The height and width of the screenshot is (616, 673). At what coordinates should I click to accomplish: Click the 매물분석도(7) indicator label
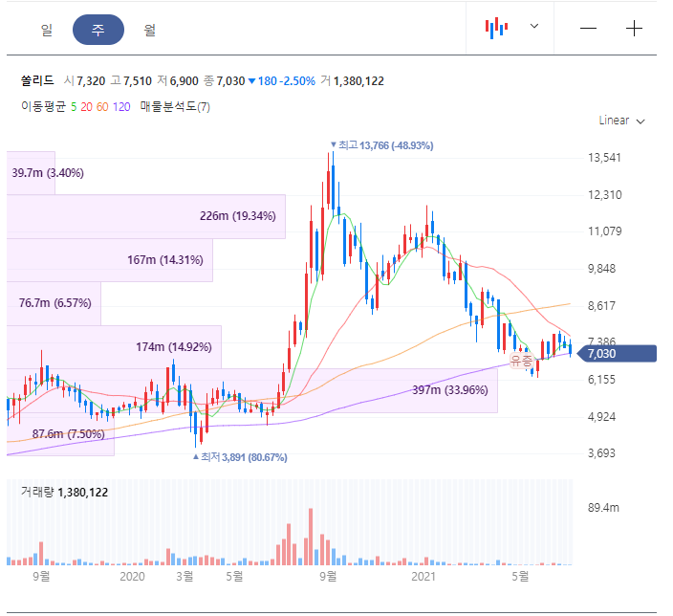pos(175,106)
